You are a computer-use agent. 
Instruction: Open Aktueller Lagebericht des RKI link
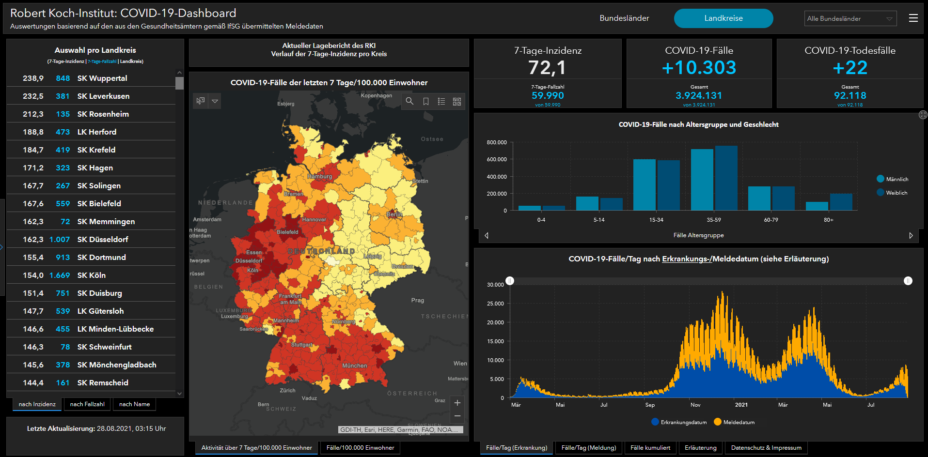pyautogui.click(x=328, y=46)
